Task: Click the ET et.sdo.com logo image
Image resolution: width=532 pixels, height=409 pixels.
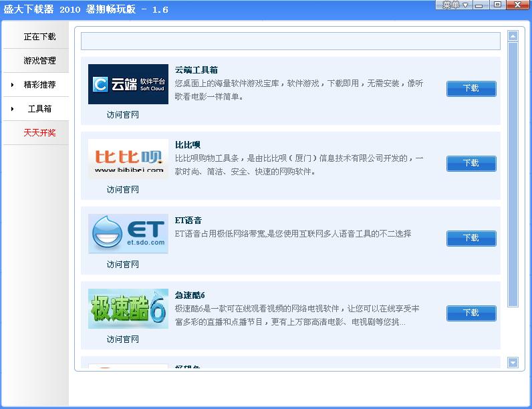Action: [x=128, y=234]
